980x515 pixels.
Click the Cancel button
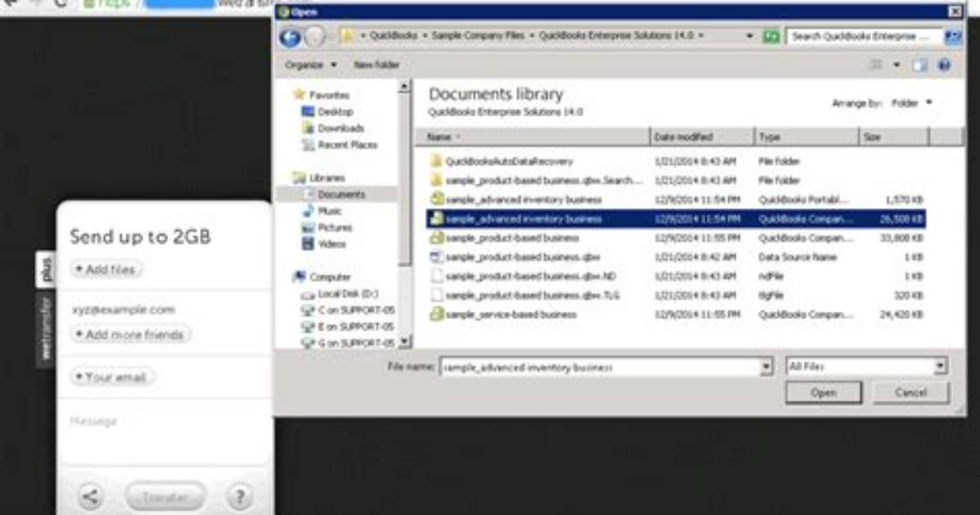pyautogui.click(x=910, y=393)
